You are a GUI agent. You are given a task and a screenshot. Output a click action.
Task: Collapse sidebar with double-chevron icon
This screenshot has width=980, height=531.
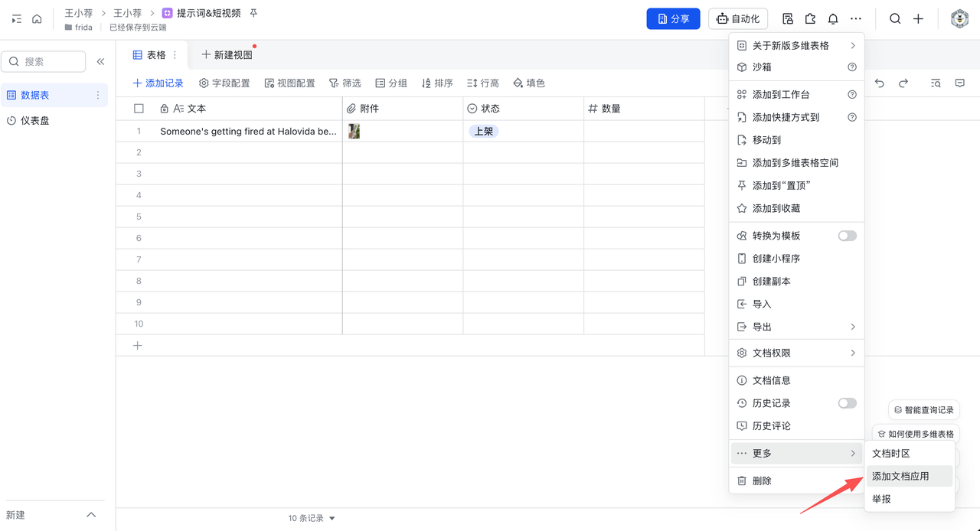100,62
